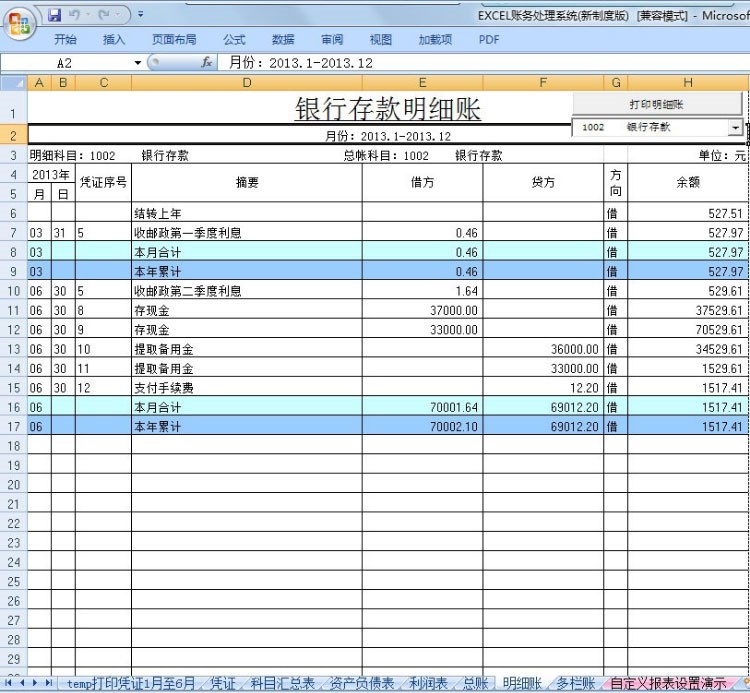Screen dimensions: 750x693
Task: Redo action in quick access toolbar
Action: (104, 15)
